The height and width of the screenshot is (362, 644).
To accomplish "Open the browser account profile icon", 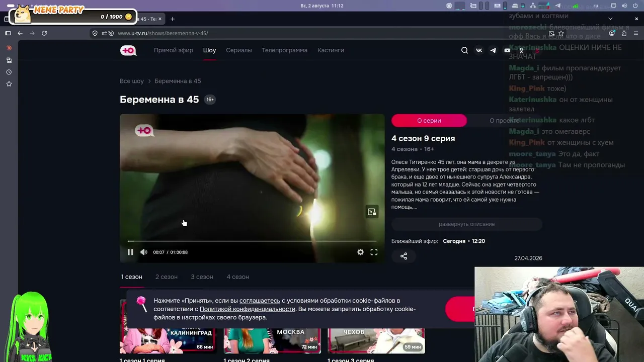I will click(612, 33).
